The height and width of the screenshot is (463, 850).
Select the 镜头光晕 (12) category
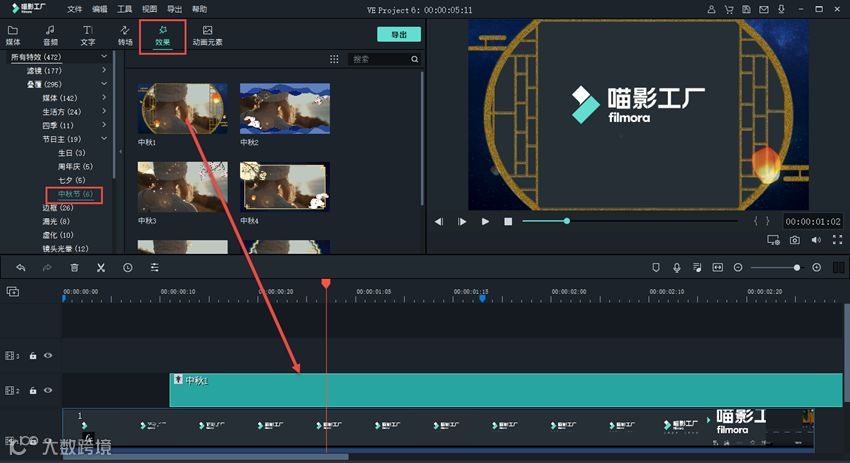(65, 248)
